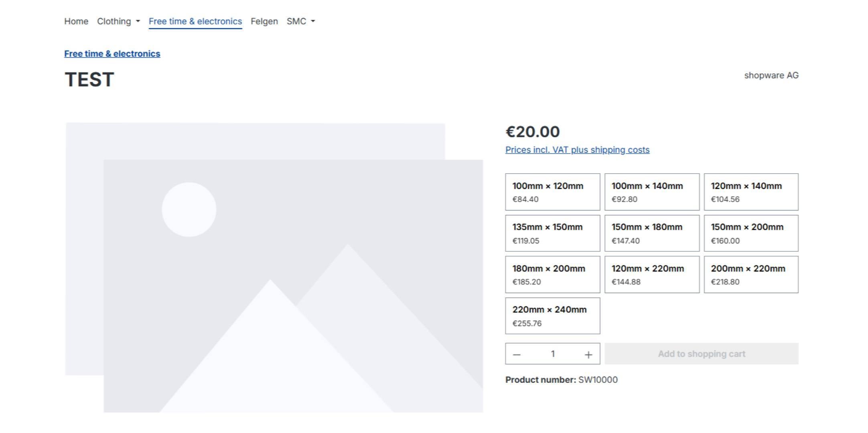Choose the 120mm × 220mm option

(652, 275)
